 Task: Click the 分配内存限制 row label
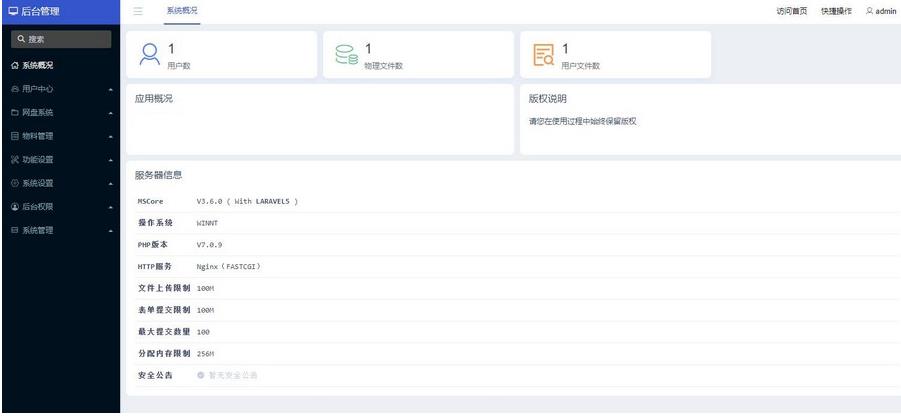164,353
